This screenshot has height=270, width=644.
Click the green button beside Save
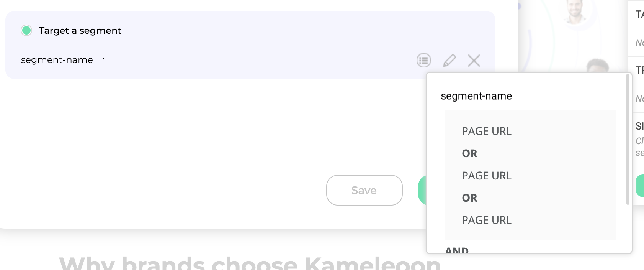tap(422, 190)
